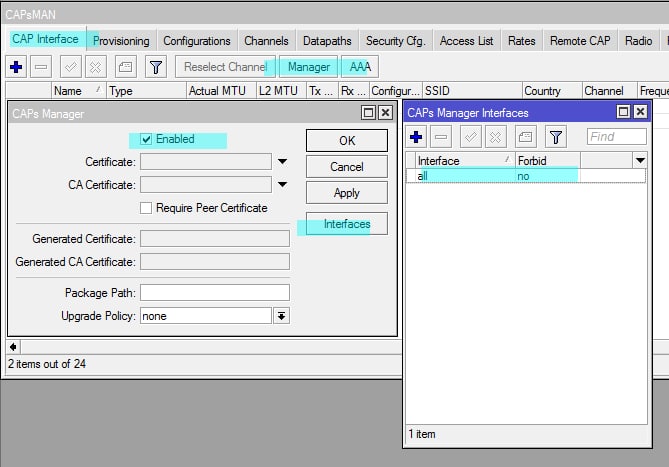Go to the Datapaths tab
Screen dimensions: 669x467
[327, 41]
